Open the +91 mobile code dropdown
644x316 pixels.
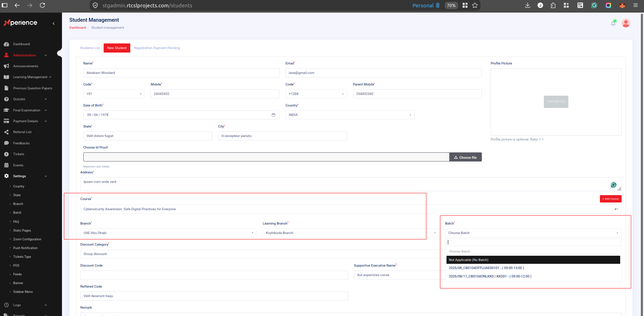[x=114, y=94]
